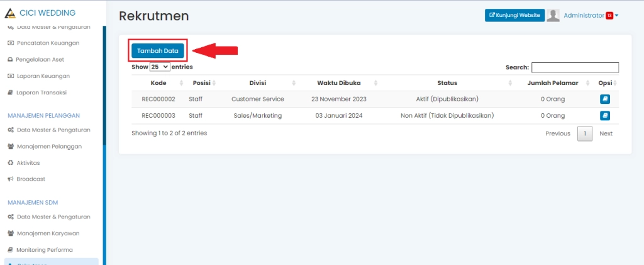Expand the Administrator user dropdown
The width and height of the screenshot is (644, 265).
(591, 16)
